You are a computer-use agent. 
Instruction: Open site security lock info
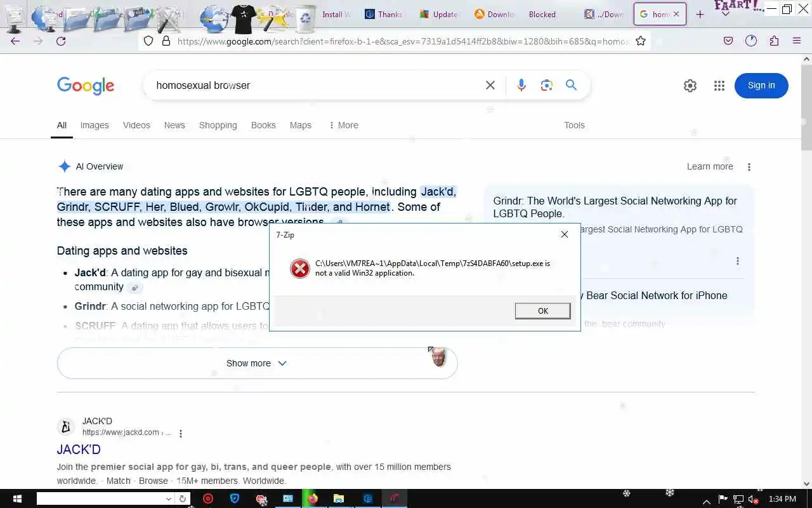(x=166, y=41)
